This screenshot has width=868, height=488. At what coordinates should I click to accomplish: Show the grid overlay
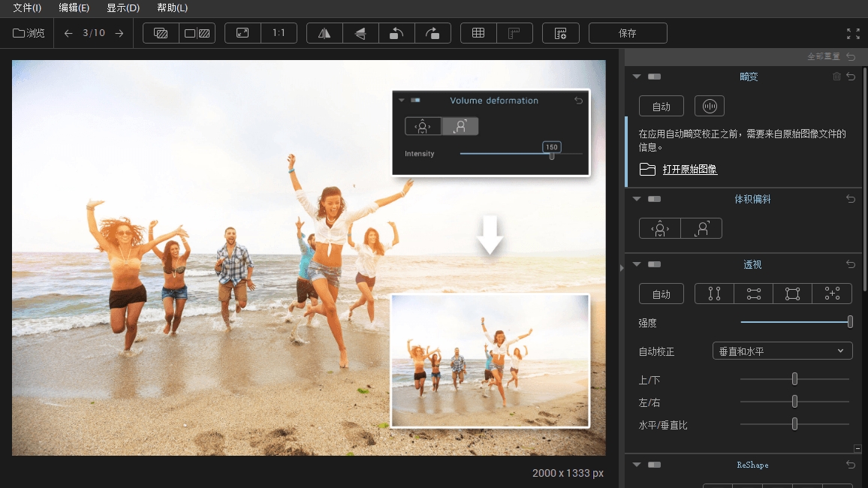pyautogui.click(x=478, y=33)
